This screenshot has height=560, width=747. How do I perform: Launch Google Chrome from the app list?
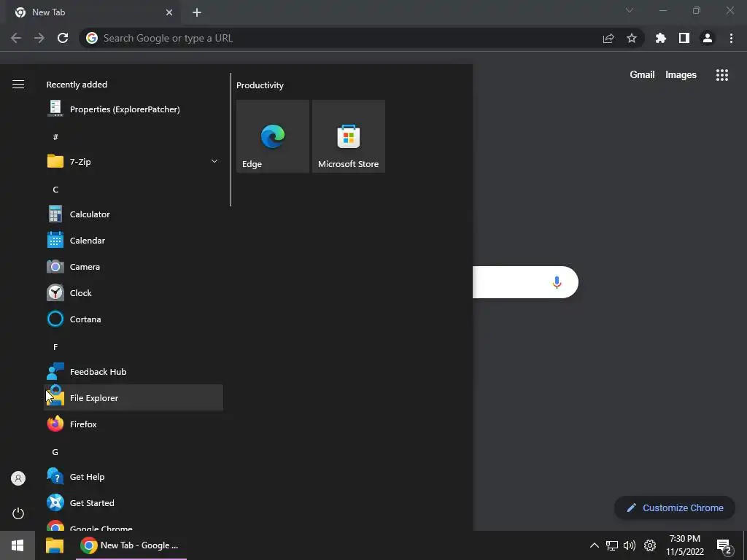click(133, 525)
